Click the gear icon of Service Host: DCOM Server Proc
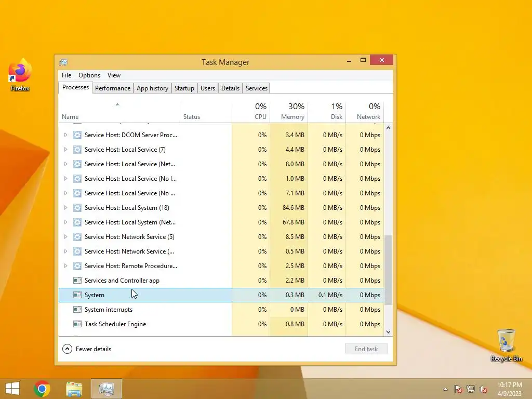The width and height of the screenshot is (532, 399). 77,135
